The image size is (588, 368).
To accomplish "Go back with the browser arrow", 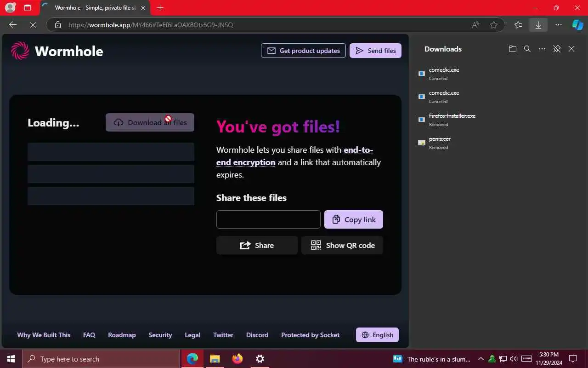I will [x=13, y=25].
